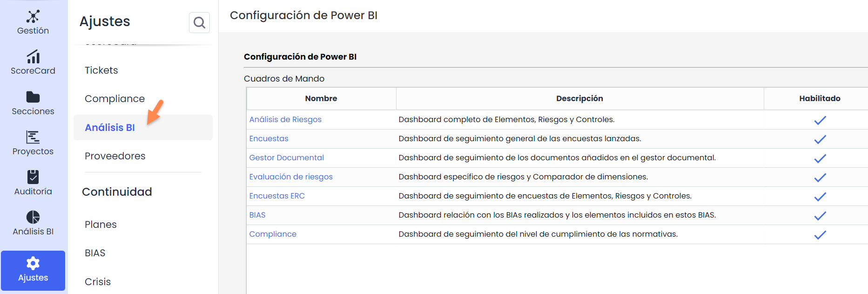The width and height of the screenshot is (868, 294).
Task: Toggle the Habilitado check for Análisis de Riesgos
Action: tap(820, 120)
